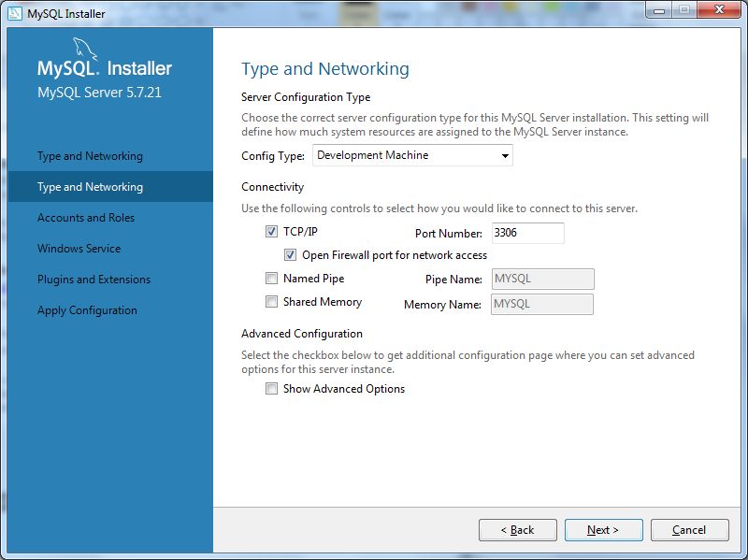Uncheck Open Firewall port for network access
The height and width of the screenshot is (560, 748).
tap(291, 255)
